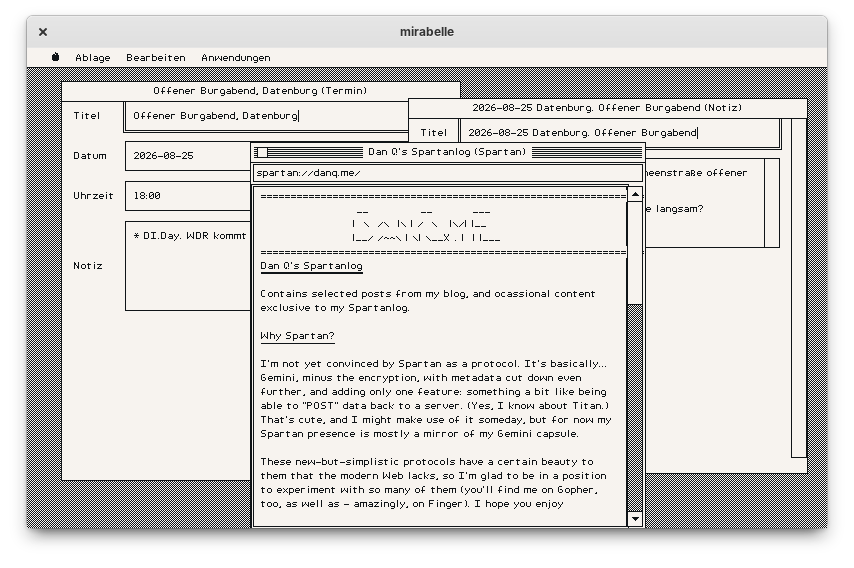Click the text 'I'm not yet convinced by Spartan'
854x568 pixels.
pyautogui.click(x=351, y=364)
